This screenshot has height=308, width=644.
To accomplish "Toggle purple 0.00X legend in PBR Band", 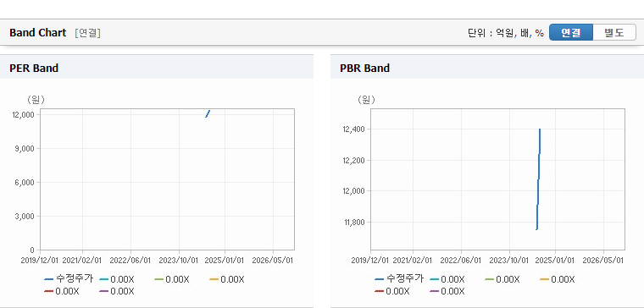I will point(447,291).
